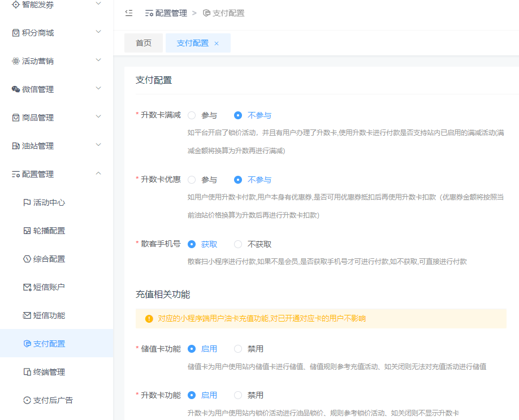Click the 升数卡满减 field label
519x420 pixels.
[161, 115]
